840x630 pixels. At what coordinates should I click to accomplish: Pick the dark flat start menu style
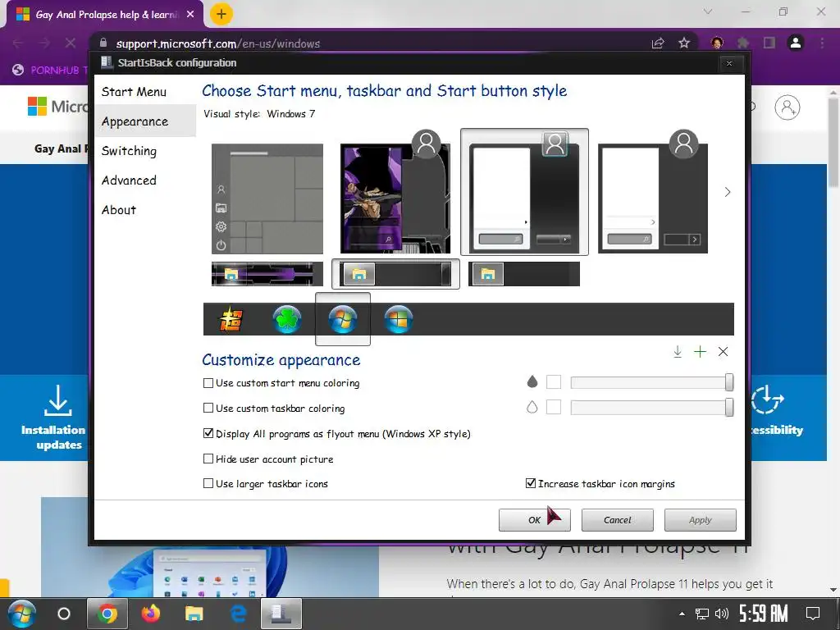pyautogui.click(x=652, y=199)
